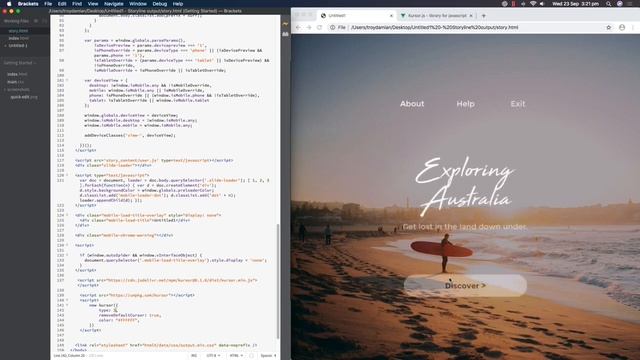Open the HTML language mode dropdown
The image size is (640, 360).
(x=236, y=356)
